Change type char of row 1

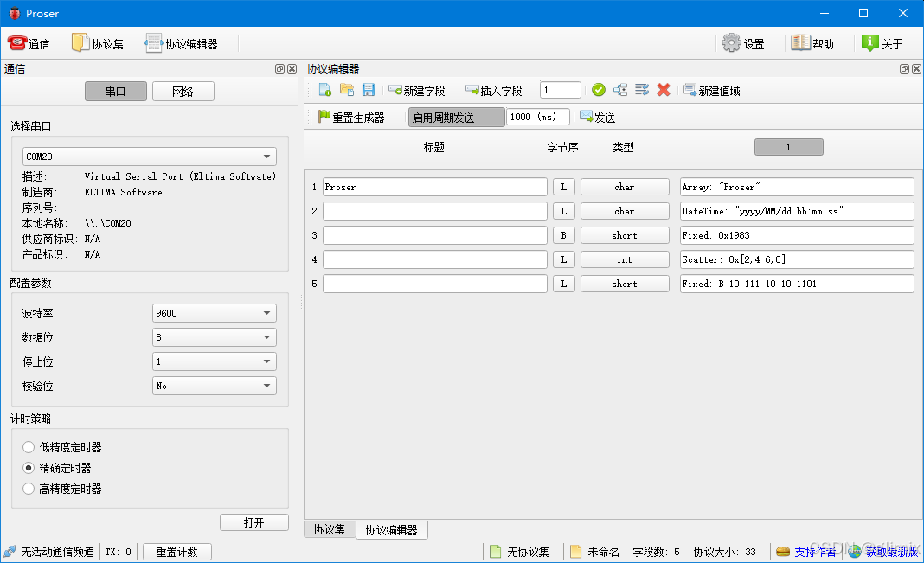[x=625, y=187]
